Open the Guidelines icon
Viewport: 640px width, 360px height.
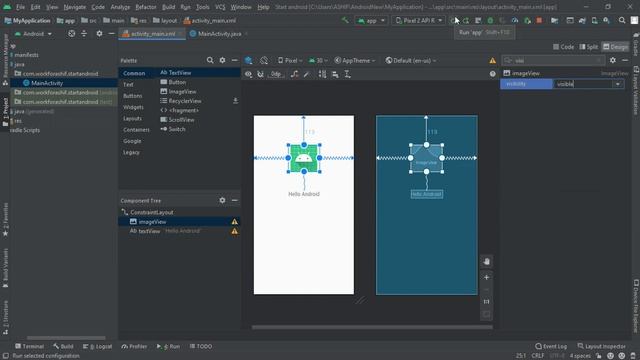[348, 74]
